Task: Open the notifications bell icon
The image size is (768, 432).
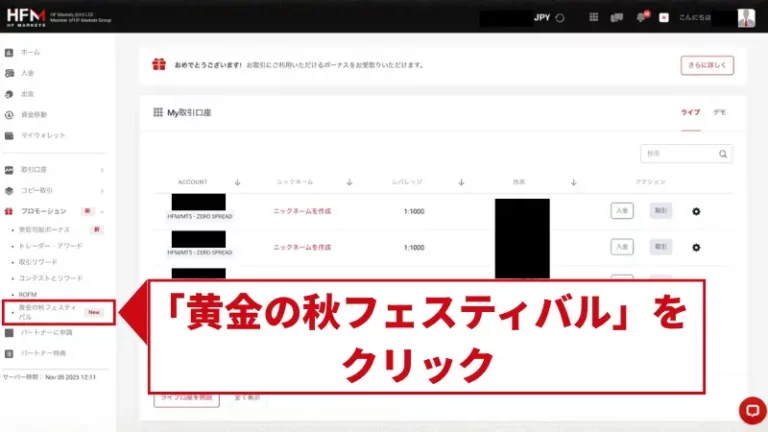Action: pos(641,17)
